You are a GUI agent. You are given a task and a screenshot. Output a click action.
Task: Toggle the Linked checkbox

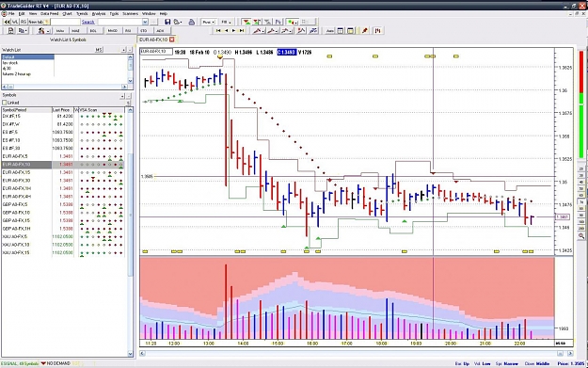[x=5, y=103]
